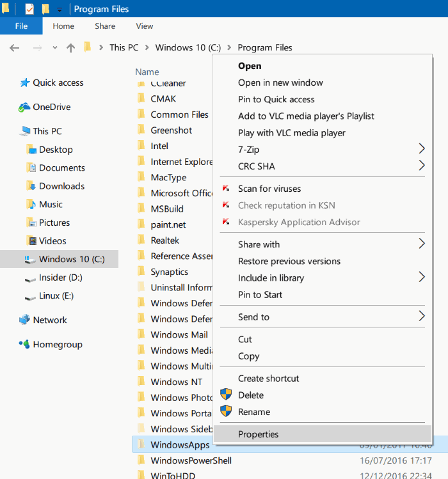Click the shield icon next to Delete
The height and width of the screenshot is (479, 448).
(226, 394)
